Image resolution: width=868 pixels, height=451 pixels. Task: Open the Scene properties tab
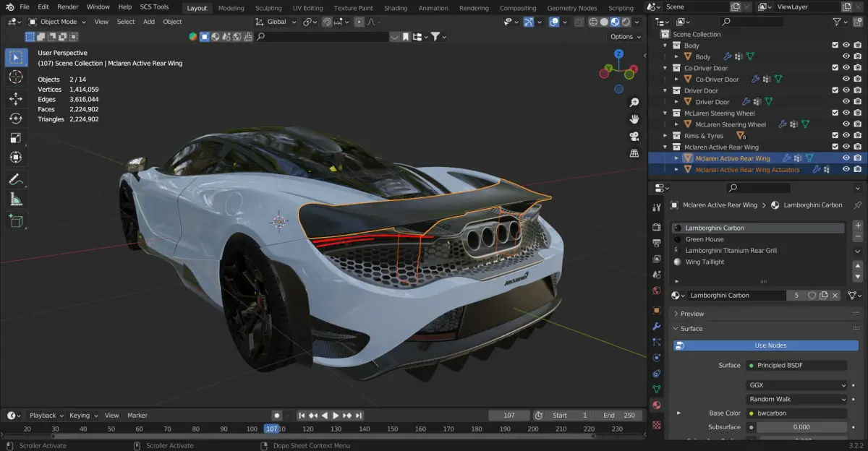[656, 275]
